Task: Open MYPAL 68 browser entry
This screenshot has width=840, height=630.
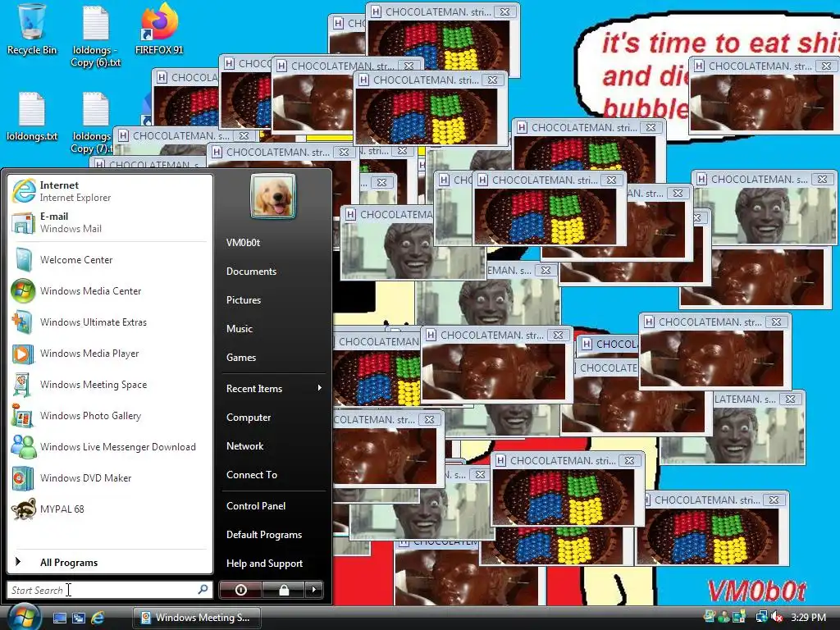Action: click(x=109, y=509)
